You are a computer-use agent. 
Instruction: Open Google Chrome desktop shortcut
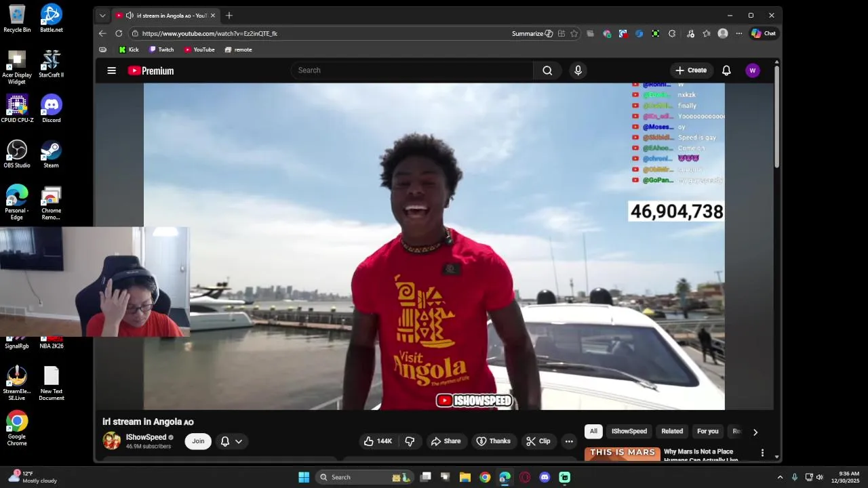[17, 428]
